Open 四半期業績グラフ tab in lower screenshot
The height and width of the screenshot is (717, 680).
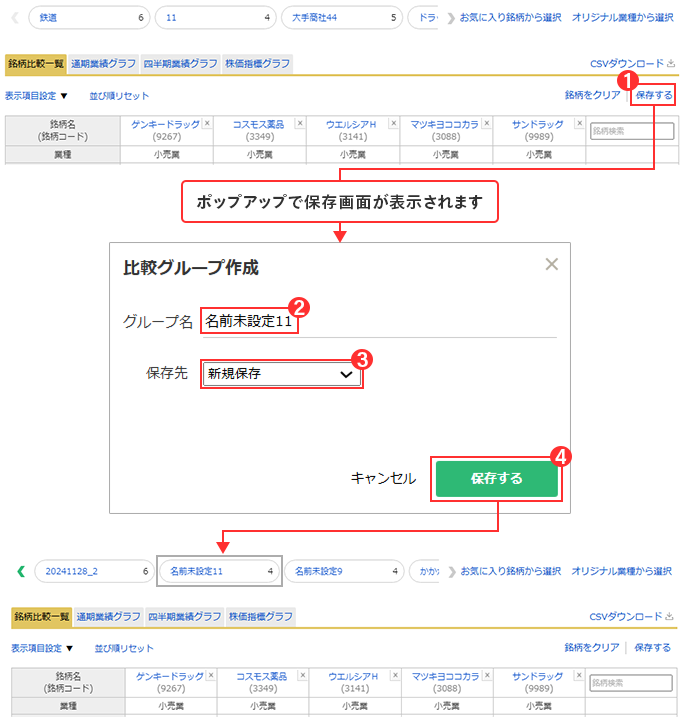coord(184,616)
